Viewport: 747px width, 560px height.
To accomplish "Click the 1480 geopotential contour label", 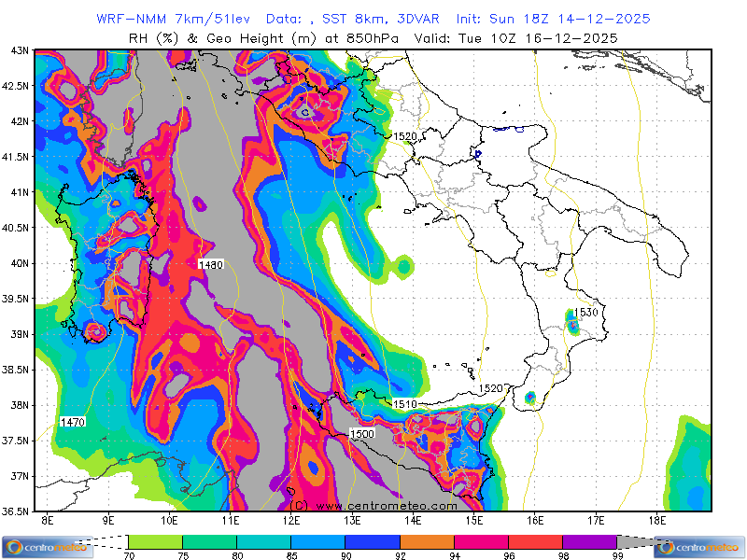I will (211, 266).
